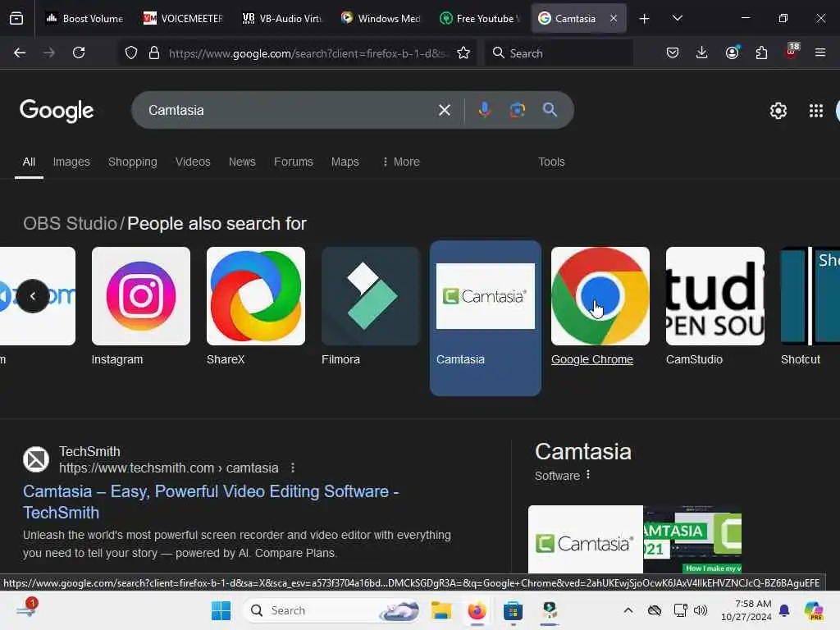Viewport: 840px width, 630px height.
Task: Open Google quick settings gear
Action: pyautogui.click(x=778, y=111)
